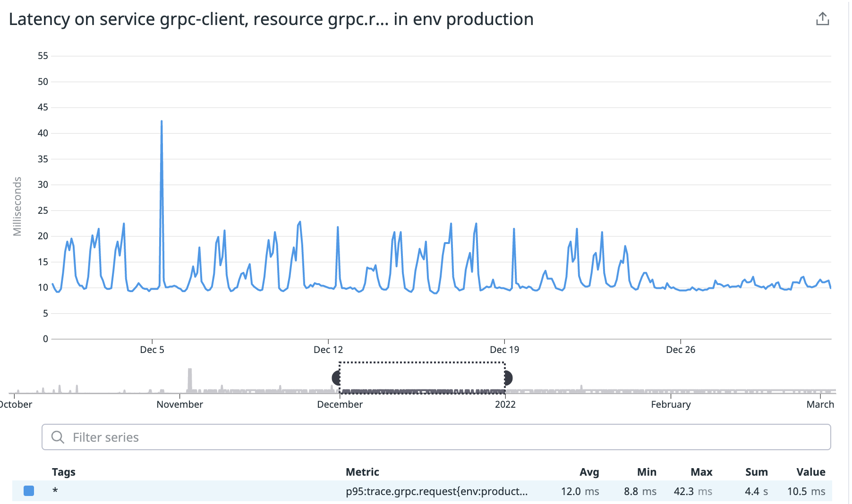Click the Value column header
This screenshot has width=852, height=504.
810,471
